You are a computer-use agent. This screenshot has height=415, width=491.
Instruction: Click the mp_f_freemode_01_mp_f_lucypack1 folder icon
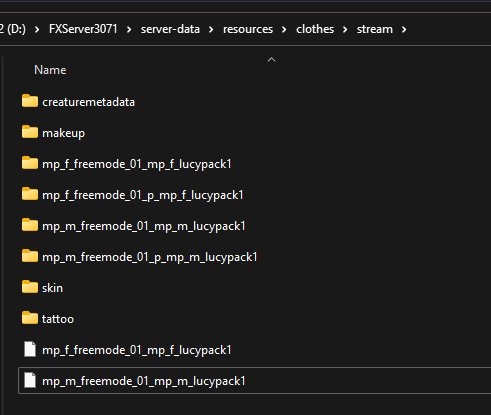pos(30,163)
